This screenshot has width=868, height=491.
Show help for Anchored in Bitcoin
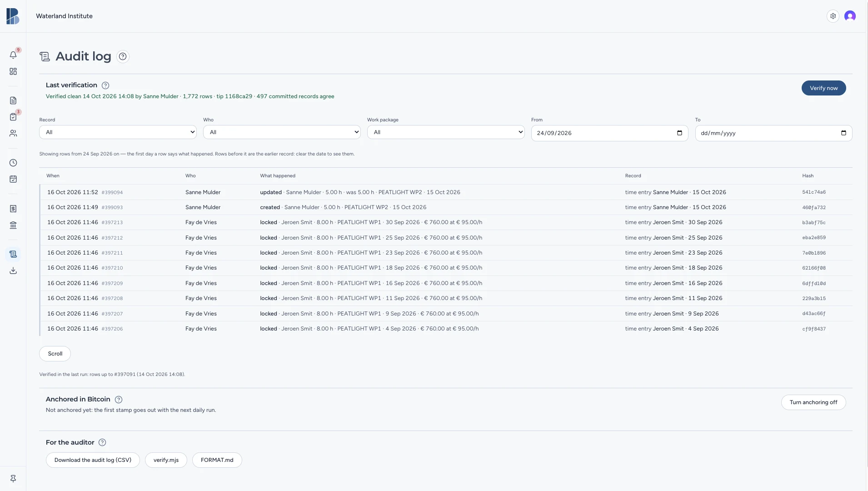coord(119,400)
